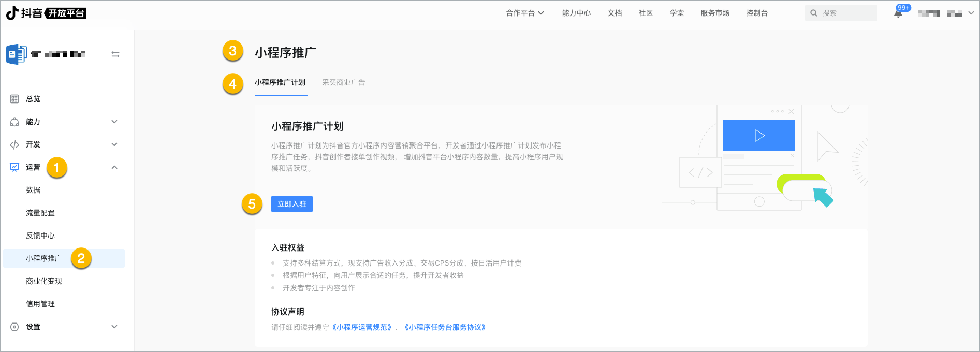Open the 《小程序任务台服务协议》 link

[445, 327]
